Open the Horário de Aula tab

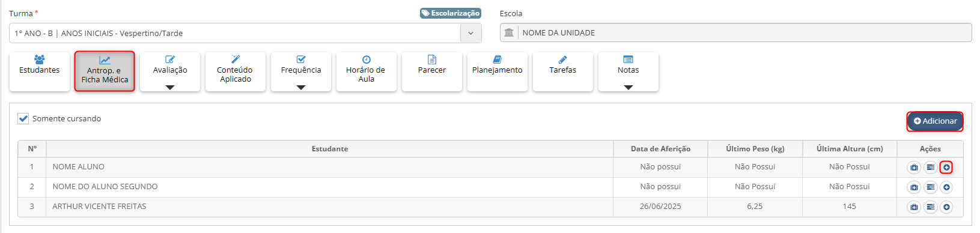[x=367, y=71]
